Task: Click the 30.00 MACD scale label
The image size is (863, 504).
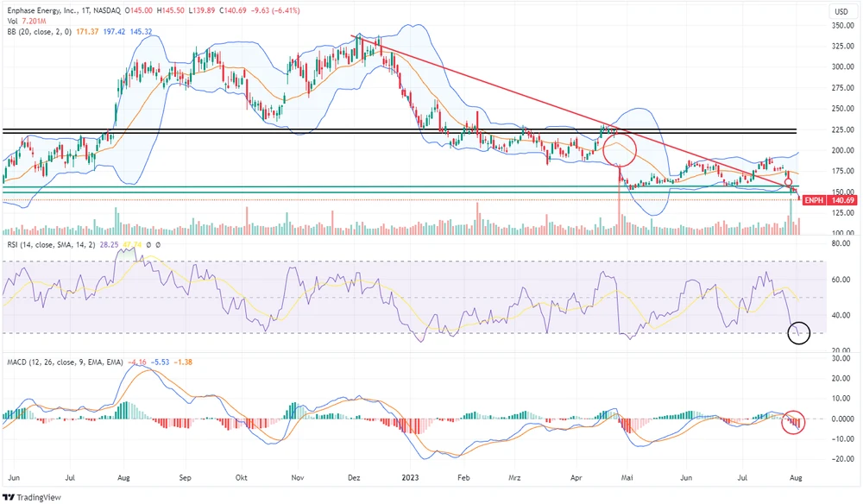Action: [843, 378]
